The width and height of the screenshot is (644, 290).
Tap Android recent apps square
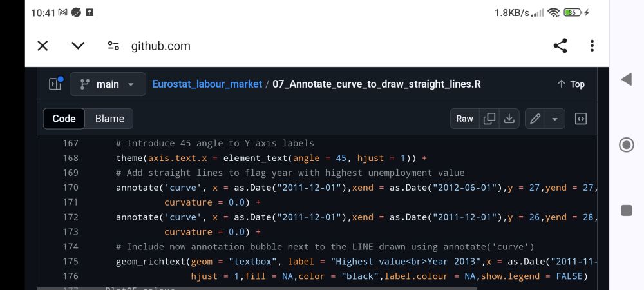click(x=627, y=211)
